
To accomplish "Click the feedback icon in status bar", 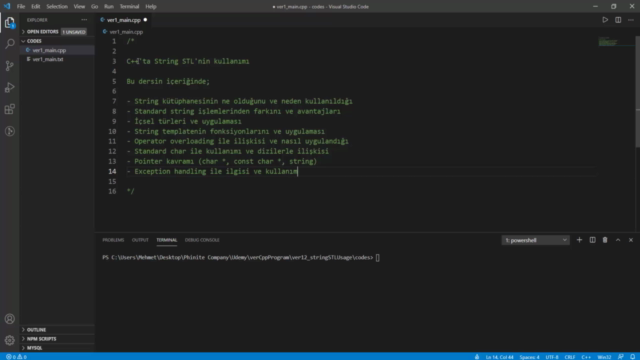I will (620, 357).
